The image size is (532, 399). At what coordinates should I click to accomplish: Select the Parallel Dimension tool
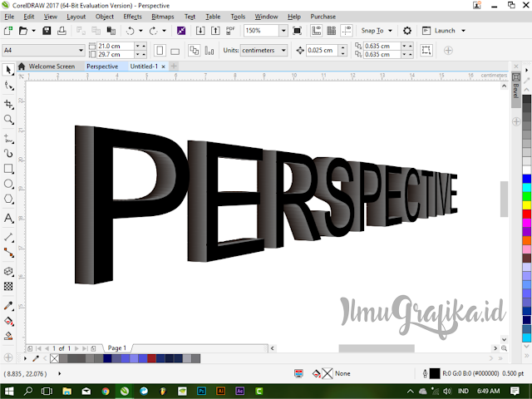(x=8, y=237)
